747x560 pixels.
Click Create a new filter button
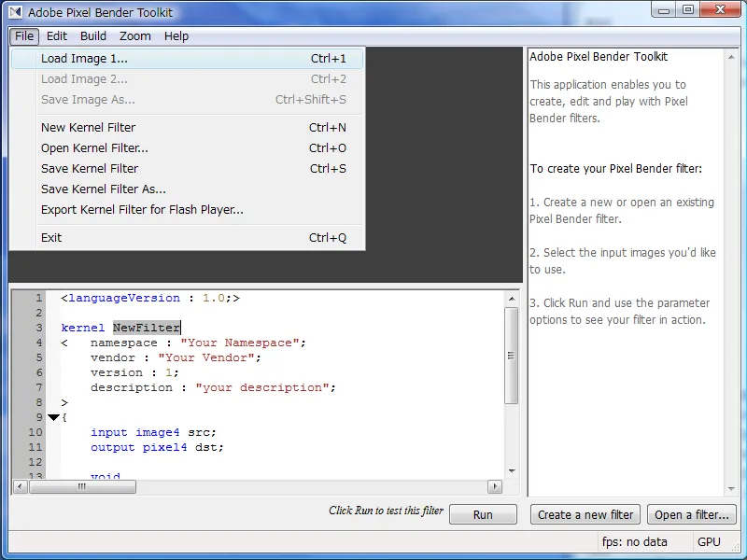(x=585, y=515)
